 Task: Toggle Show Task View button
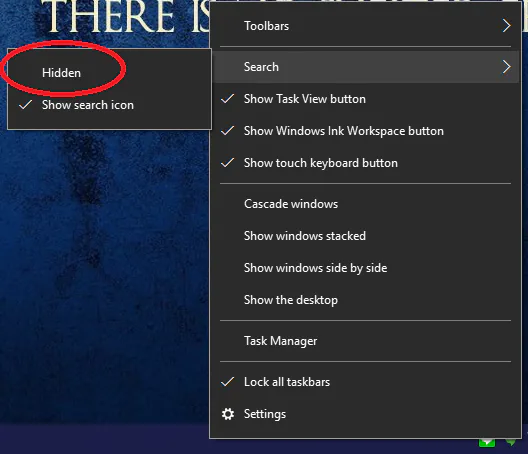[366, 99]
